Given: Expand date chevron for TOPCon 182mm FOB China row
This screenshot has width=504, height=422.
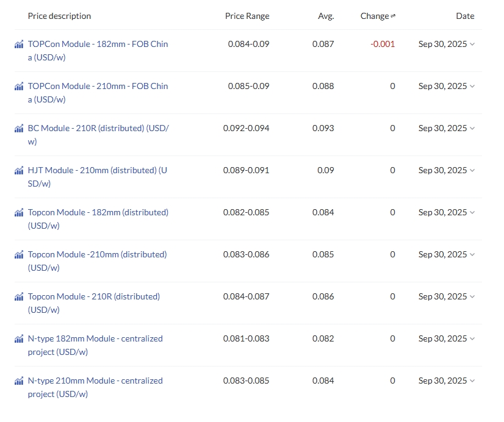Looking at the screenshot, I should (472, 45).
